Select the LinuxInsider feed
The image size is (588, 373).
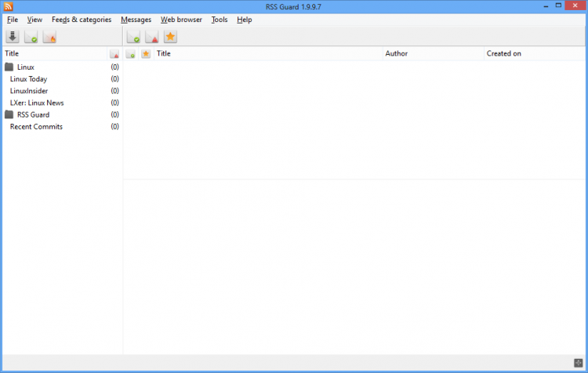point(29,91)
